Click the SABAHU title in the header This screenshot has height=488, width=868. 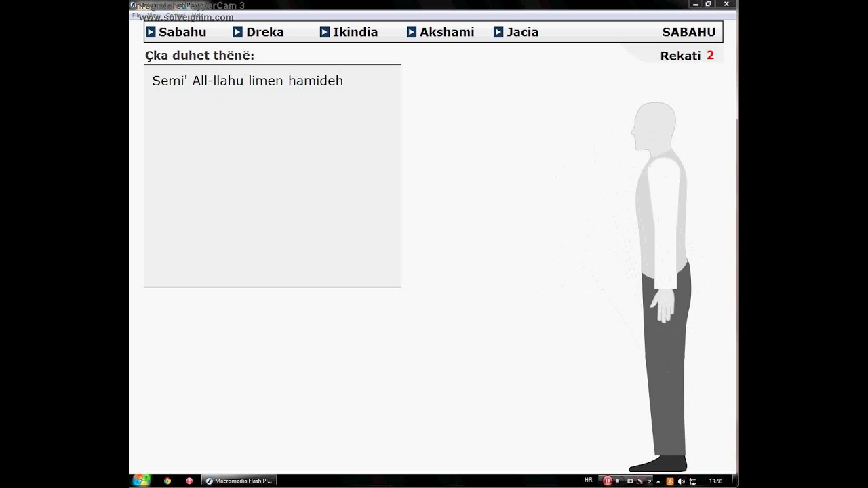click(689, 32)
